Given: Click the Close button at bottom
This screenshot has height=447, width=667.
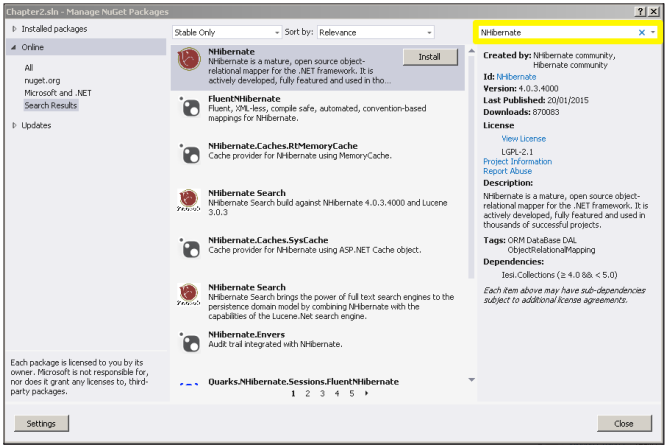Looking at the screenshot, I should 624,424.
